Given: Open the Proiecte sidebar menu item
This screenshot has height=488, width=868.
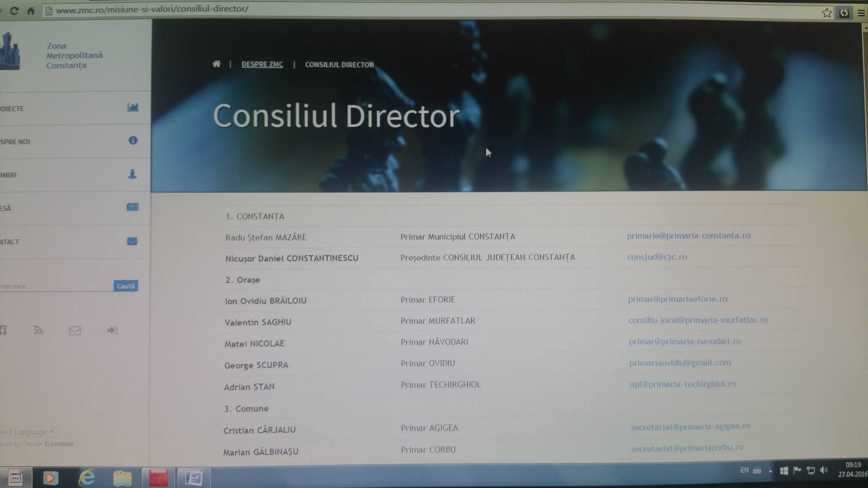Looking at the screenshot, I should (75, 108).
